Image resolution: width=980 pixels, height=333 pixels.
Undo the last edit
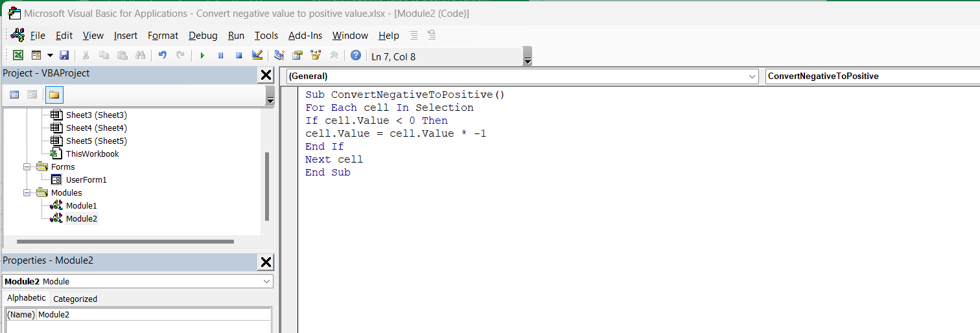pyautogui.click(x=162, y=56)
